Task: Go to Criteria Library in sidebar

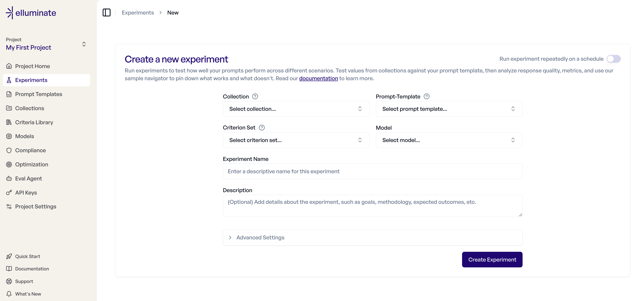Action: (x=34, y=122)
